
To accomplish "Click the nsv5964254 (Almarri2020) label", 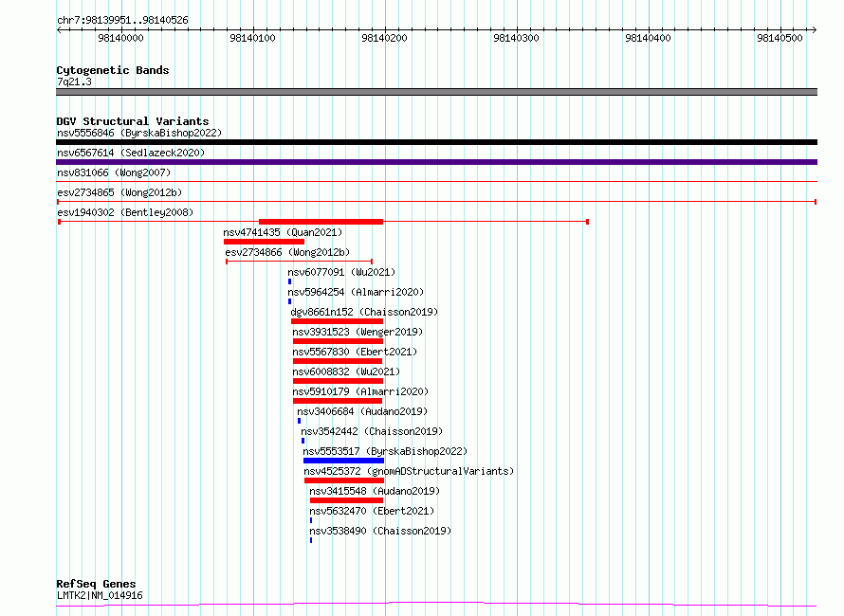I will pyautogui.click(x=356, y=292).
